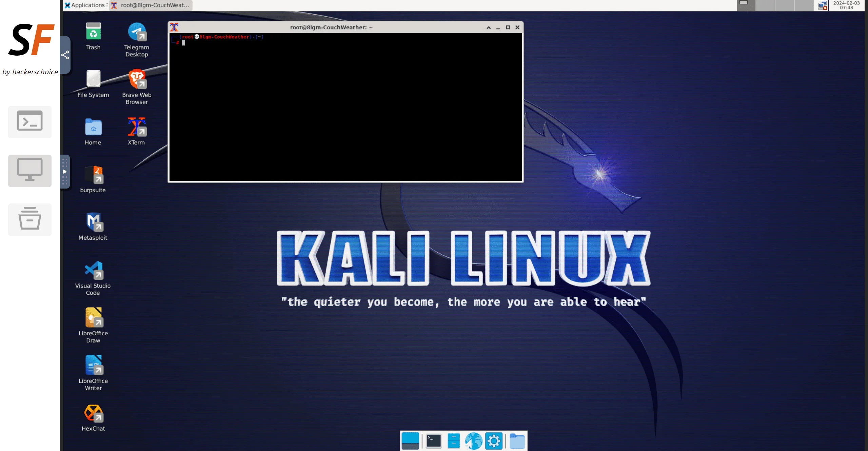Image resolution: width=868 pixels, height=451 pixels.
Task: Open the settings gear in the bottom dock
Action: pos(494,441)
